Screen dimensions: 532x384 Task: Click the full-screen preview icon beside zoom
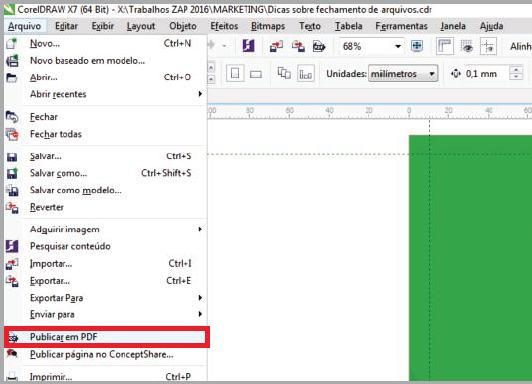click(417, 46)
